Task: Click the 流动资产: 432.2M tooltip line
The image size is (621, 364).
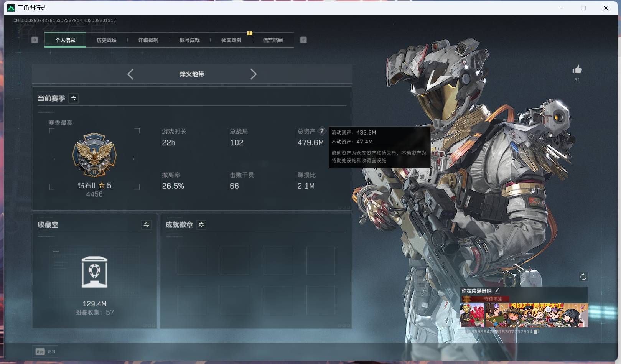Action: 354,132
